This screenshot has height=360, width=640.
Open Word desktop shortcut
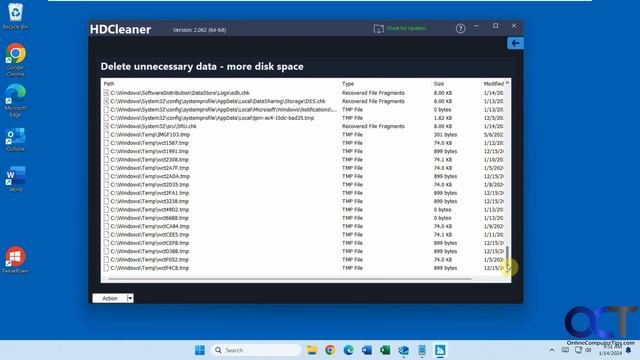tap(15, 179)
